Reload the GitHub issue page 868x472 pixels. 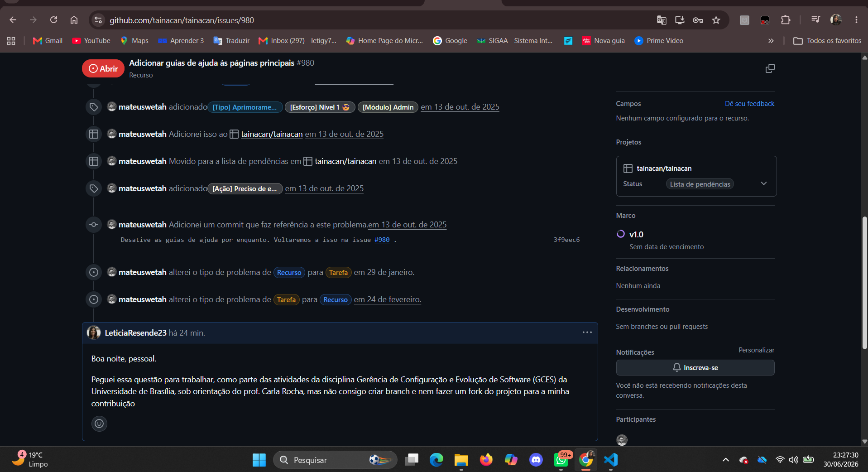(x=53, y=20)
